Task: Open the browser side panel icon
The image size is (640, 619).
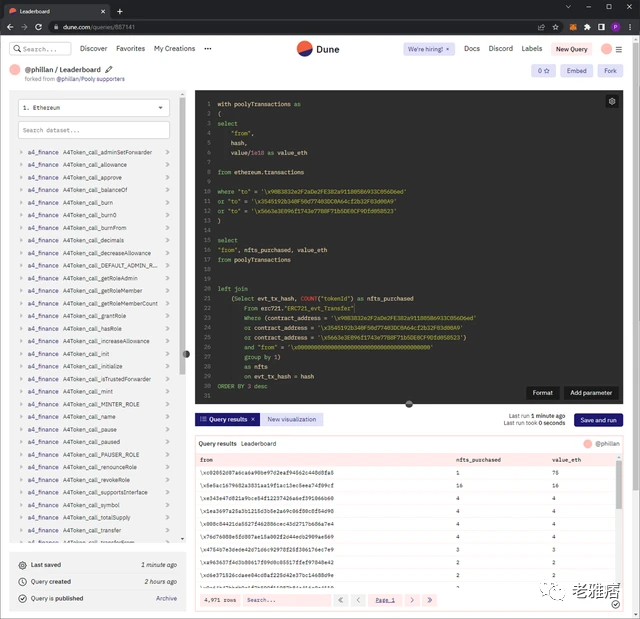Action: (x=601, y=27)
